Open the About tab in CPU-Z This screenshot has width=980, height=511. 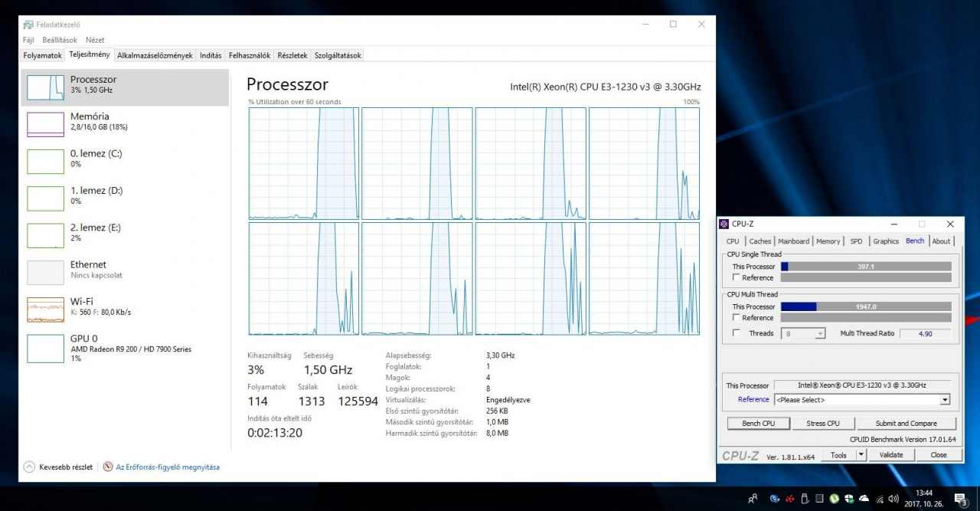point(941,241)
